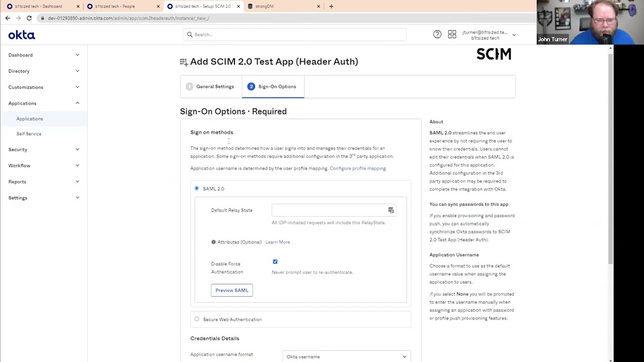The height and width of the screenshot is (362, 644).
Task: Select Secure Web Authentication radio button
Action: (197, 319)
